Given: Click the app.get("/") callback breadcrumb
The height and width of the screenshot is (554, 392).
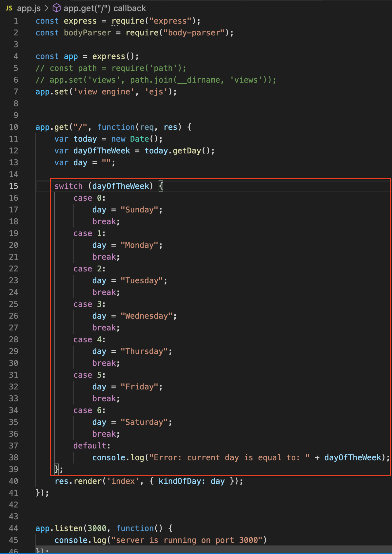Looking at the screenshot, I should [105, 8].
